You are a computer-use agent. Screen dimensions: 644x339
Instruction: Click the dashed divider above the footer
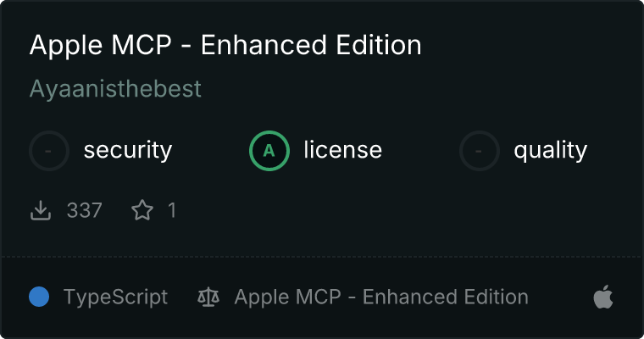point(322,257)
